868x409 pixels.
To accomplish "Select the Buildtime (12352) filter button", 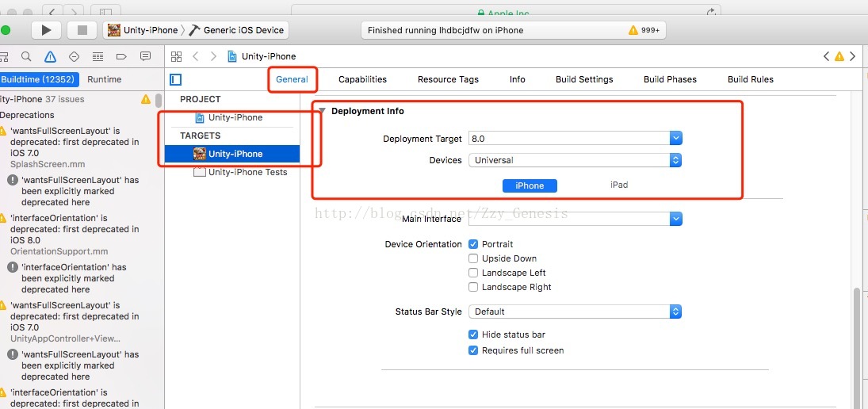I will point(38,79).
